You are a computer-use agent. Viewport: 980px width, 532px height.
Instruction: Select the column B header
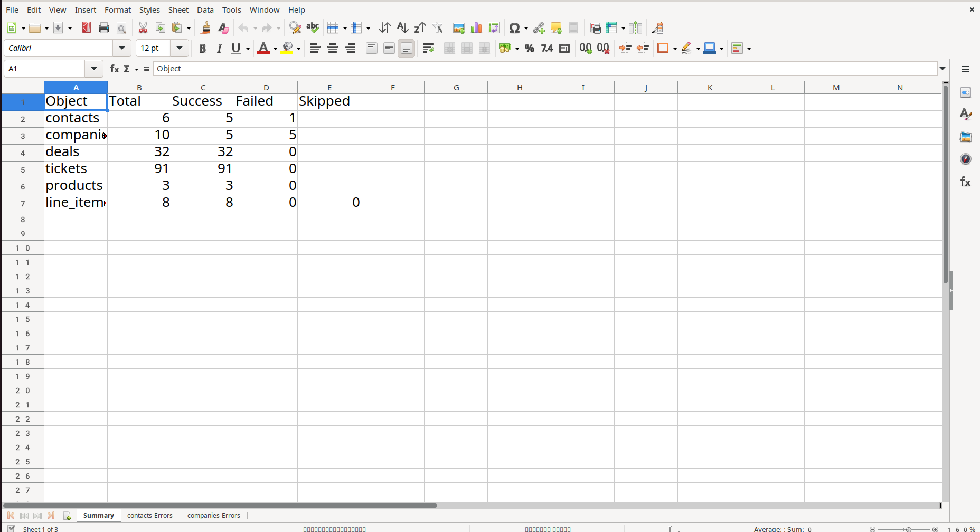tap(139, 88)
